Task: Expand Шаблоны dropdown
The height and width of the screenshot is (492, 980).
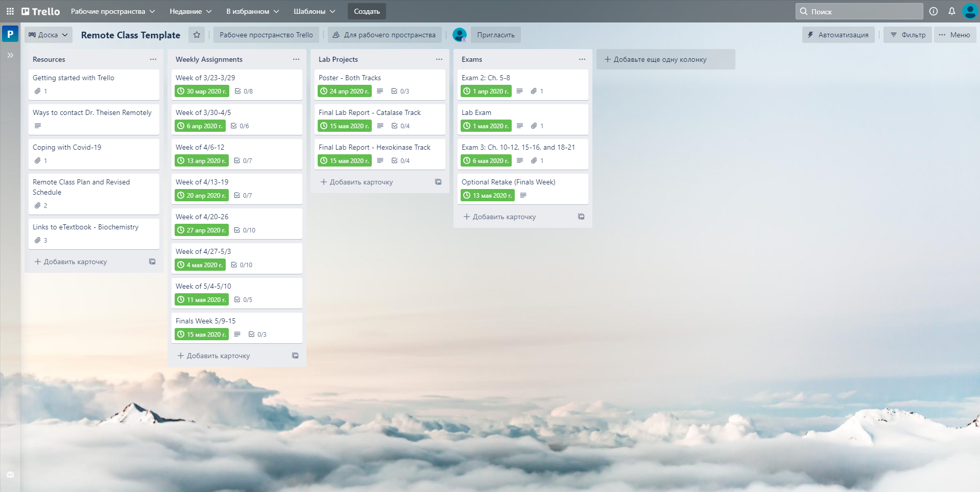Action: point(315,11)
